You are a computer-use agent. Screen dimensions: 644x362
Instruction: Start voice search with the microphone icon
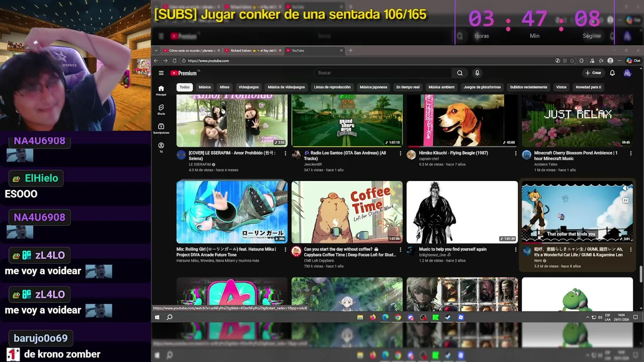tap(477, 73)
